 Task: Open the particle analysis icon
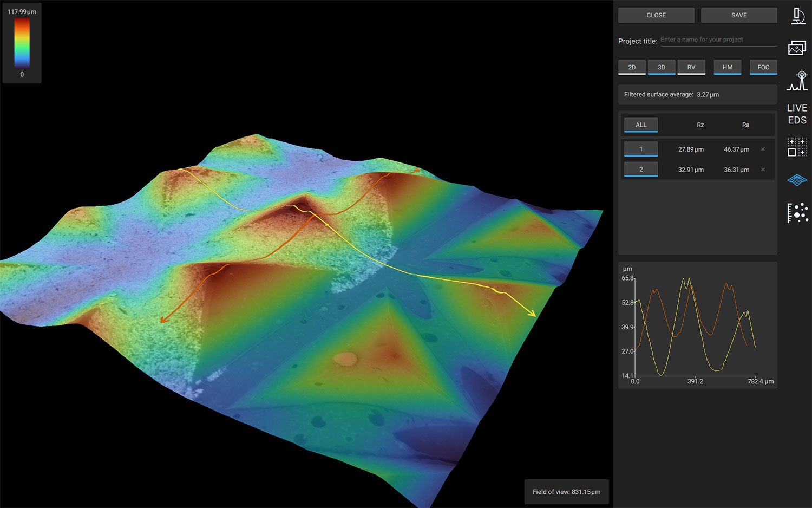click(x=797, y=213)
